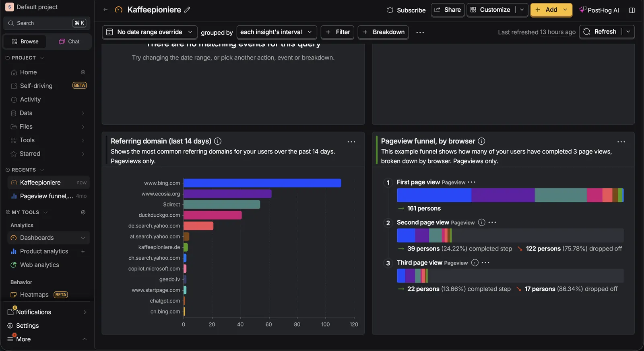Collapse the PROJECT section header
This screenshot has height=351, width=644.
click(25, 58)
